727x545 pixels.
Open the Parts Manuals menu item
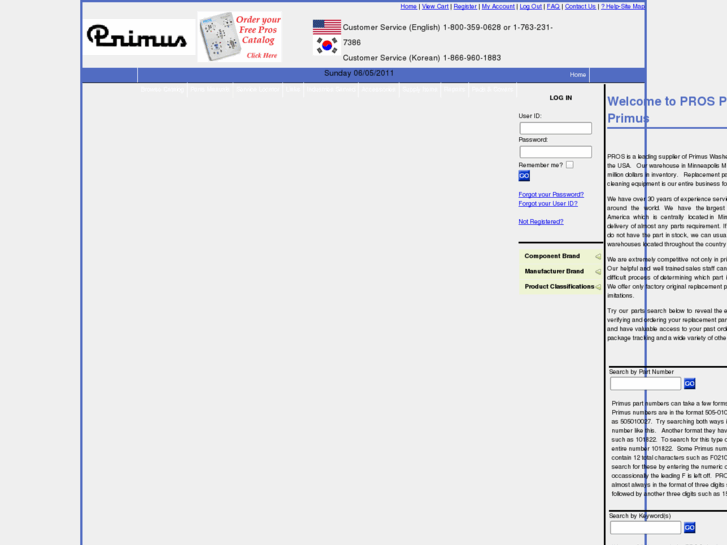(210, 90)
